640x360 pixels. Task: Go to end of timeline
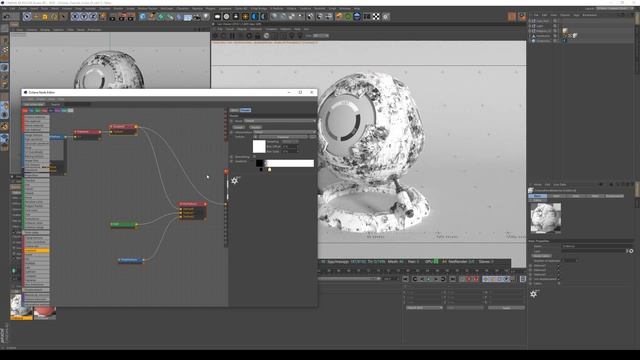453,279
